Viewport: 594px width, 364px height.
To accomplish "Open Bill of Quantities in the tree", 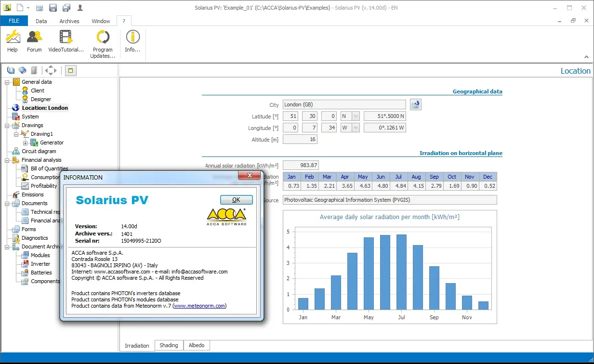I will click(x=50, y=169).
